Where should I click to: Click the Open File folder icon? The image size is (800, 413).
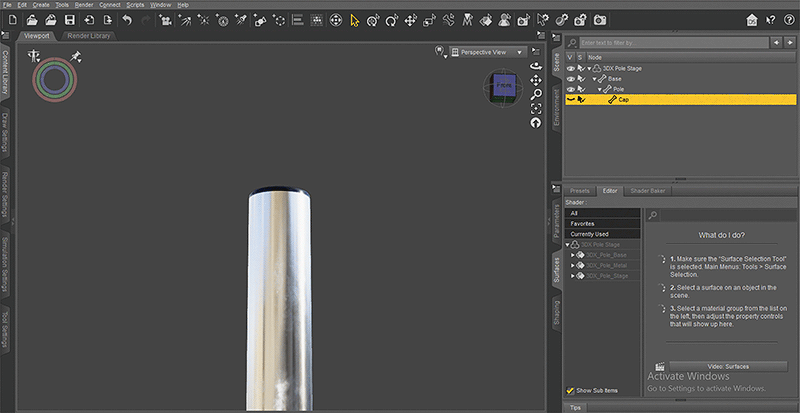click(32, 20)
